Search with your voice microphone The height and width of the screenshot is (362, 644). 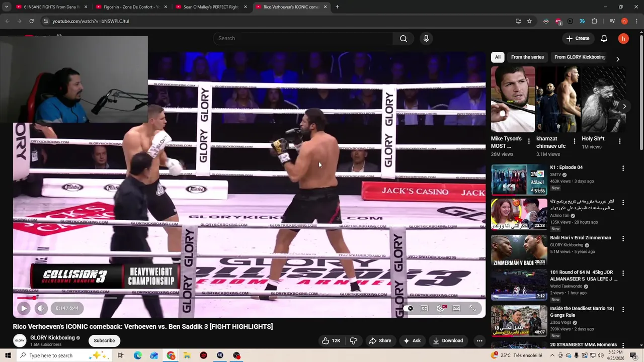tap(426, 38)
